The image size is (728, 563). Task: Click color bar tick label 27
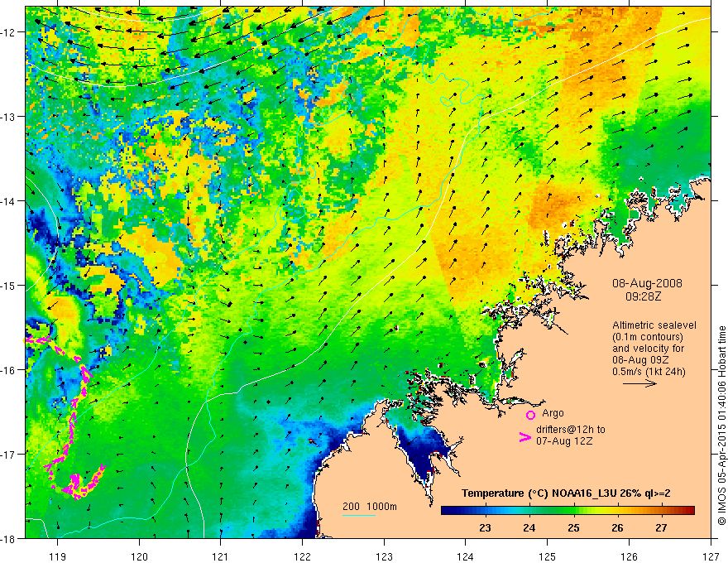click(x=661, y=527)
